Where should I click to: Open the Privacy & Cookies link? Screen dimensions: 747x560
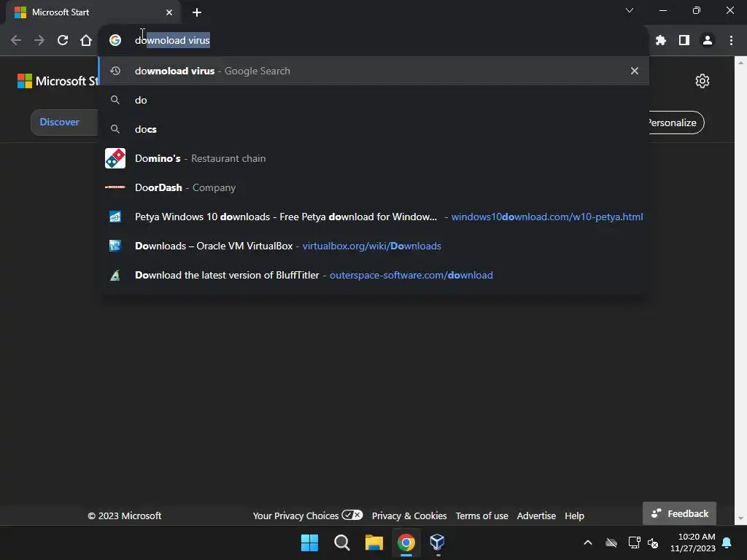409,516
